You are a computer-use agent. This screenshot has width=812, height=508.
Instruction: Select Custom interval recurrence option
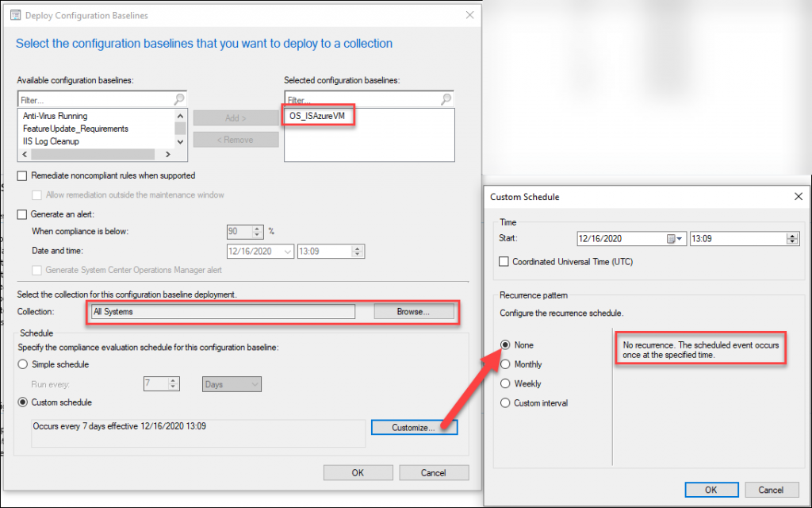point(505,402)
